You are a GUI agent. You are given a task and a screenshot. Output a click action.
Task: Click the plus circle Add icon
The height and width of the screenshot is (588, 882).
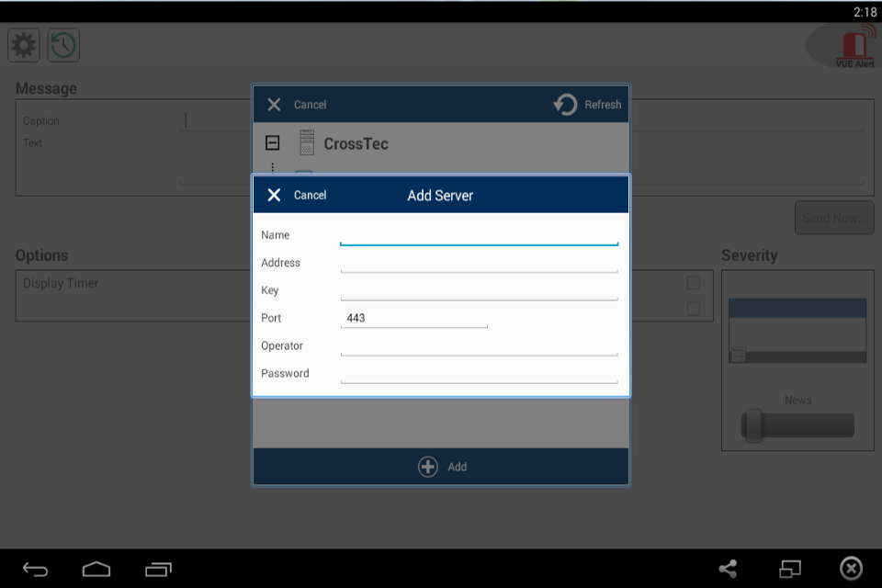[428, 467]
